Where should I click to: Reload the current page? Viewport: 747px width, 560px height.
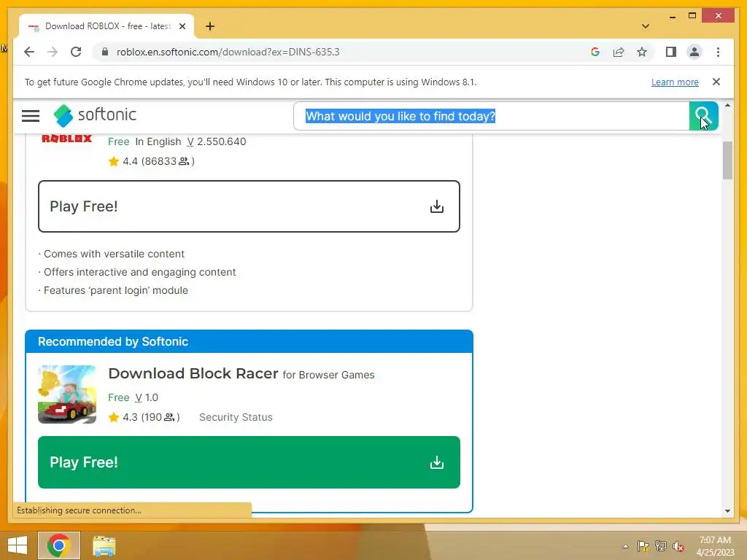click(x=76, y=52)
